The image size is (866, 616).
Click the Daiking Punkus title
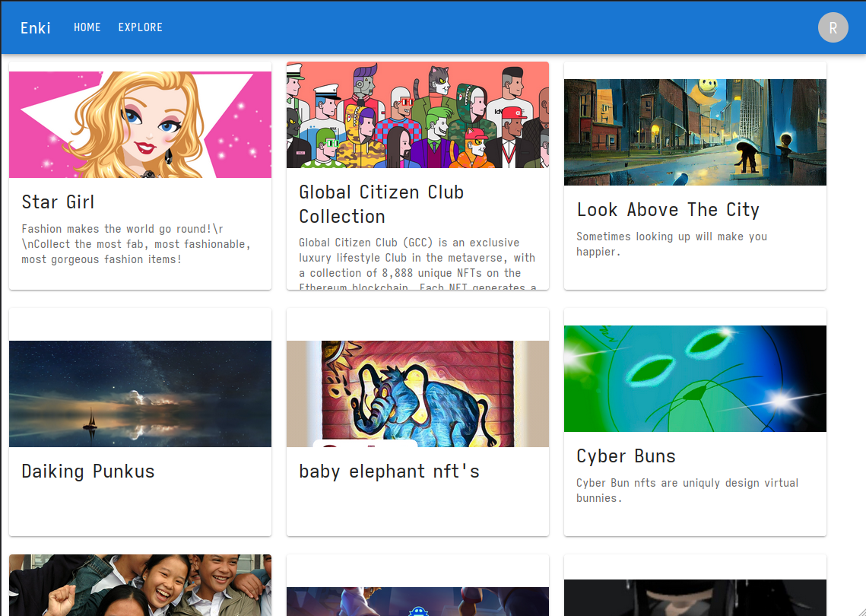tap(87, 472)
